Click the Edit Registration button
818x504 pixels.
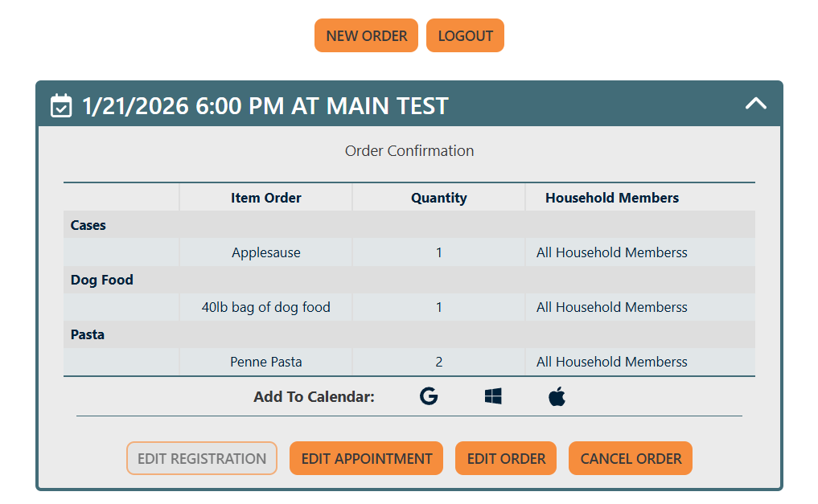coord(202,458)
